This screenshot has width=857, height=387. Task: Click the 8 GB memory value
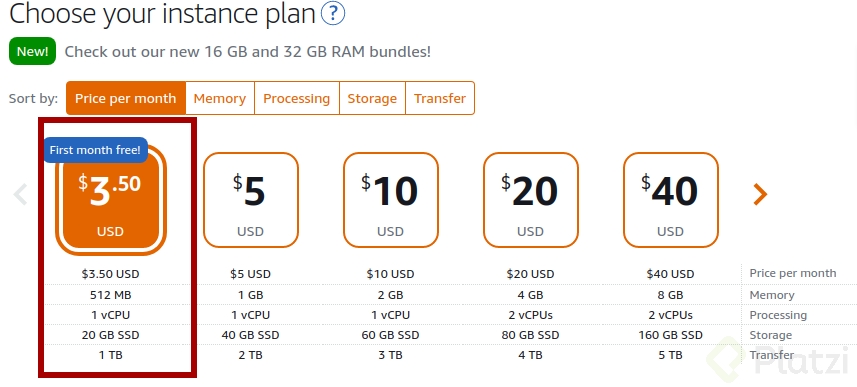point(670,295)
